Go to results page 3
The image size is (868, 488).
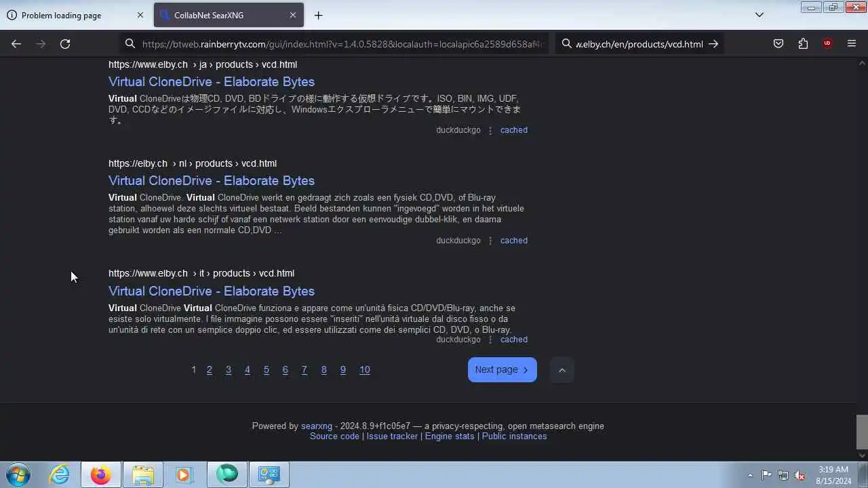pos(229,369)
